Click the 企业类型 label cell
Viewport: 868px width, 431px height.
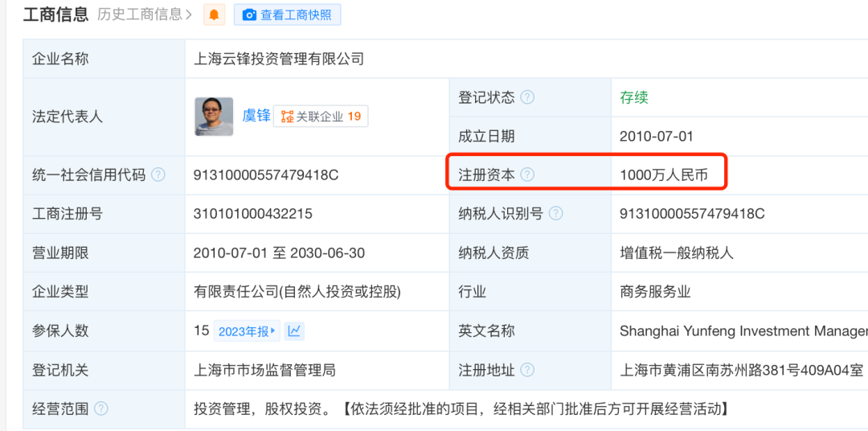click(104, 292)
